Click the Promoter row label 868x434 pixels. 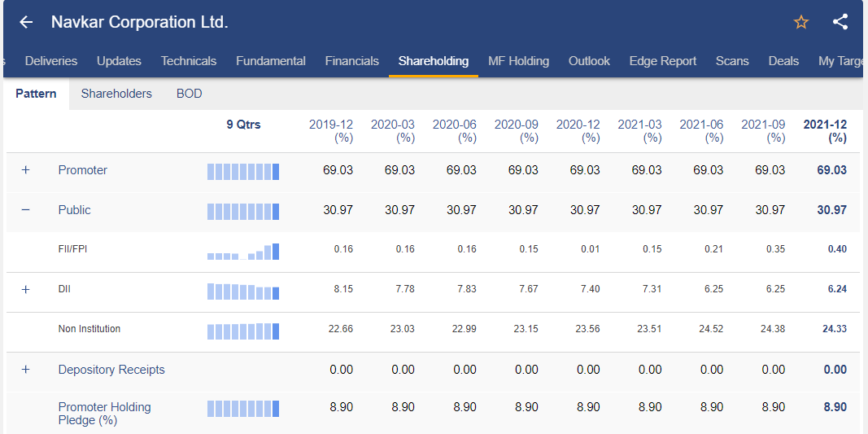click(x=82, y=170)
